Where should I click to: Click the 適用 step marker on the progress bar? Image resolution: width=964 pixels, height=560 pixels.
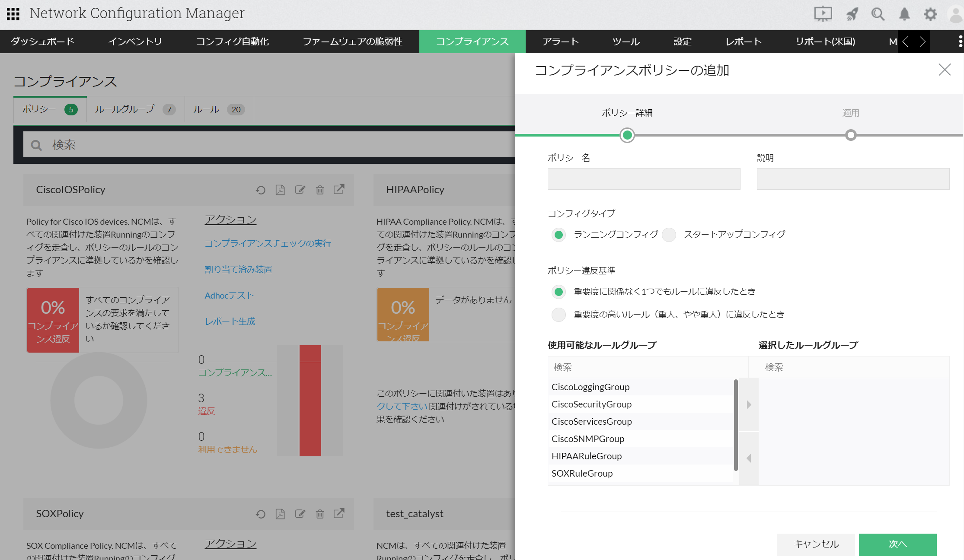click(850, 135)
